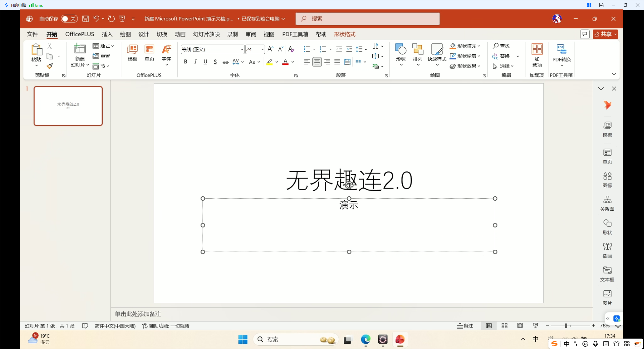Image resolution: width=644 pixels, height=349 pixels.
Task: Click the 文本框 icon in the right sidebar
Action: click(607, 273)
